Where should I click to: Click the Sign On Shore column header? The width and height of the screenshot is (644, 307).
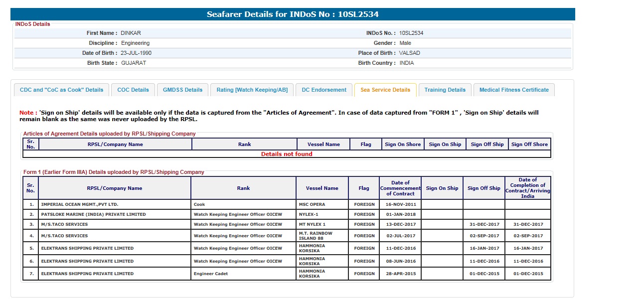pos(403,145)
